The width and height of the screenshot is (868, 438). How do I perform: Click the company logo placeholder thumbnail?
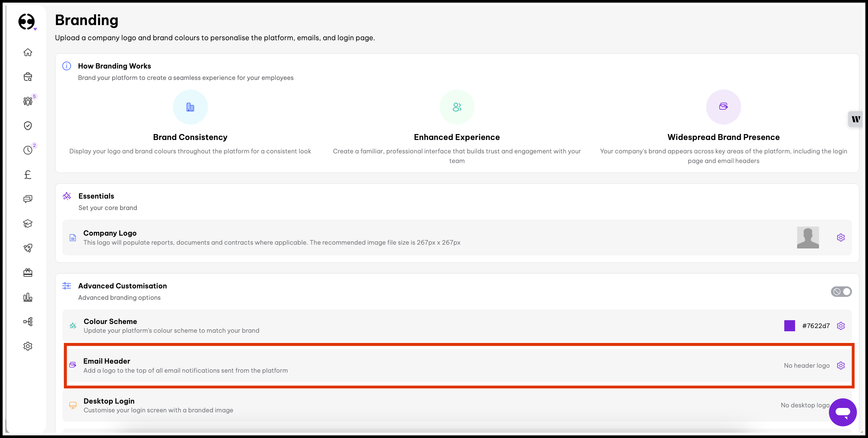tap(808, 238)
